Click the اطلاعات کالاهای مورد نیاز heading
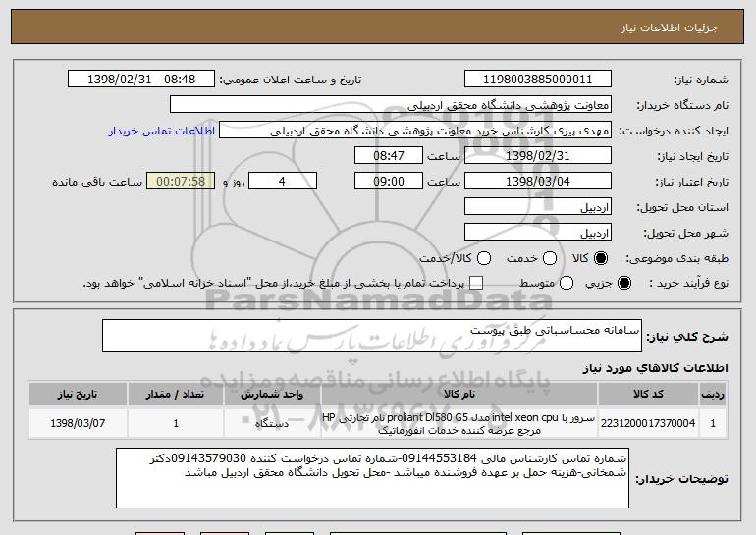 tap(655, 368)
